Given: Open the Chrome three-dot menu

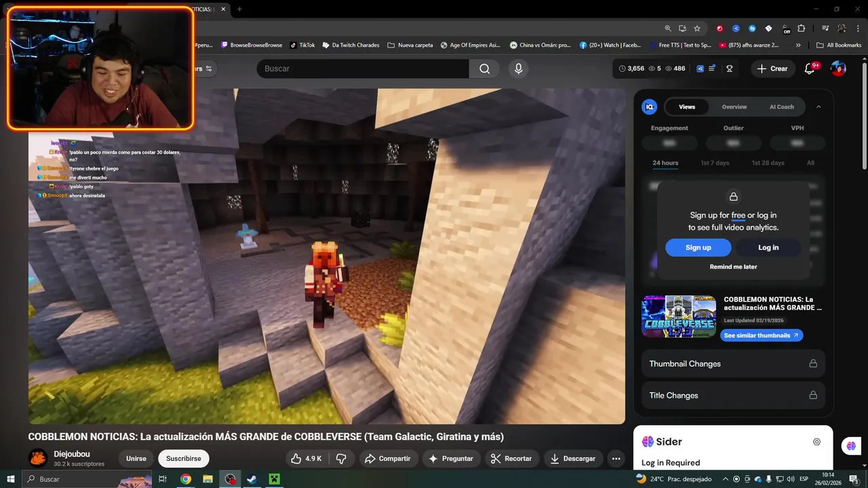Looking at the screenshot, I should coord(857,28).
